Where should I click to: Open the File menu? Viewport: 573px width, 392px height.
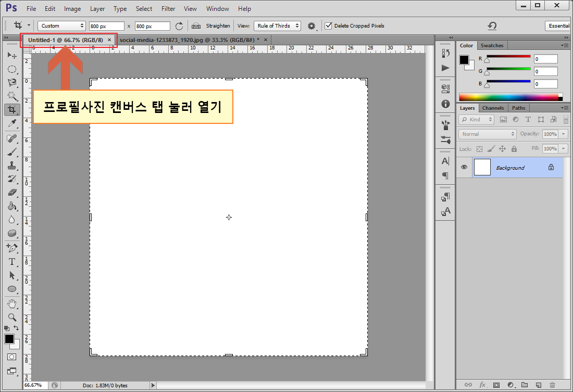click(31, 9)
